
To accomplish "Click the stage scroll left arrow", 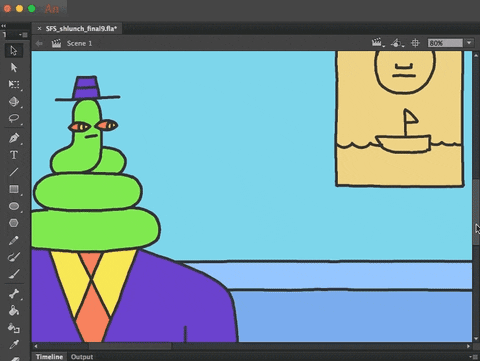I will click(36, 346).
